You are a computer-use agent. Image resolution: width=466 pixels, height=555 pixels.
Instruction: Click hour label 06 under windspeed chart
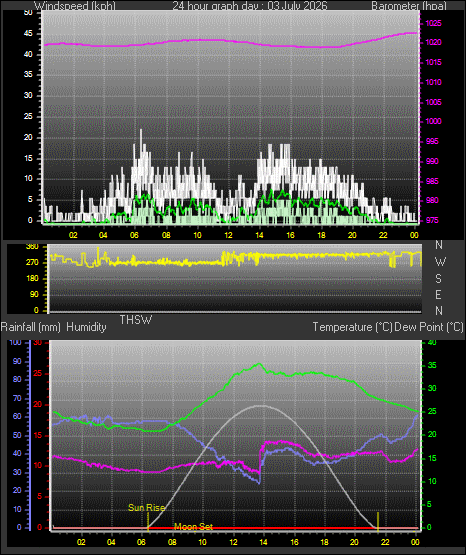click(x=134, y=235)
